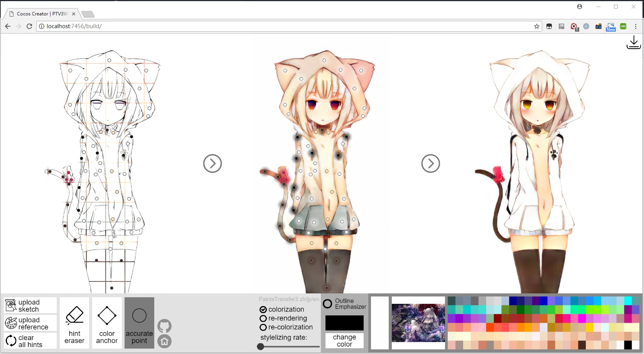
Task: Pick the dark brown palette swatch
Action: tap(582, 345)
